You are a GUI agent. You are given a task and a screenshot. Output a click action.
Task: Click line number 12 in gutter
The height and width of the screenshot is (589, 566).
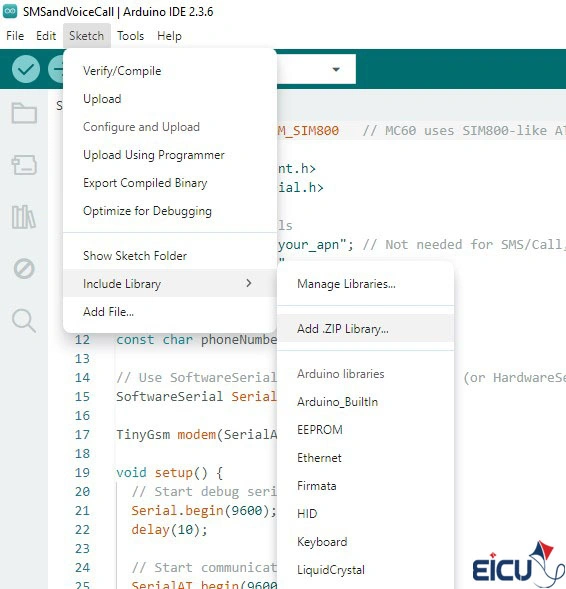[82, 340]
